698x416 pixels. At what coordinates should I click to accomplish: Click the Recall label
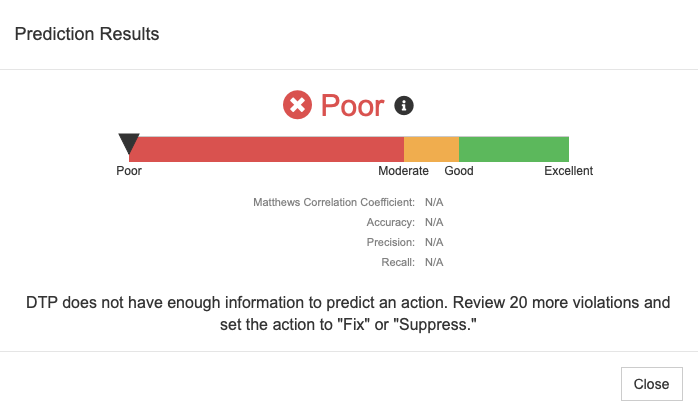[398, 263]
